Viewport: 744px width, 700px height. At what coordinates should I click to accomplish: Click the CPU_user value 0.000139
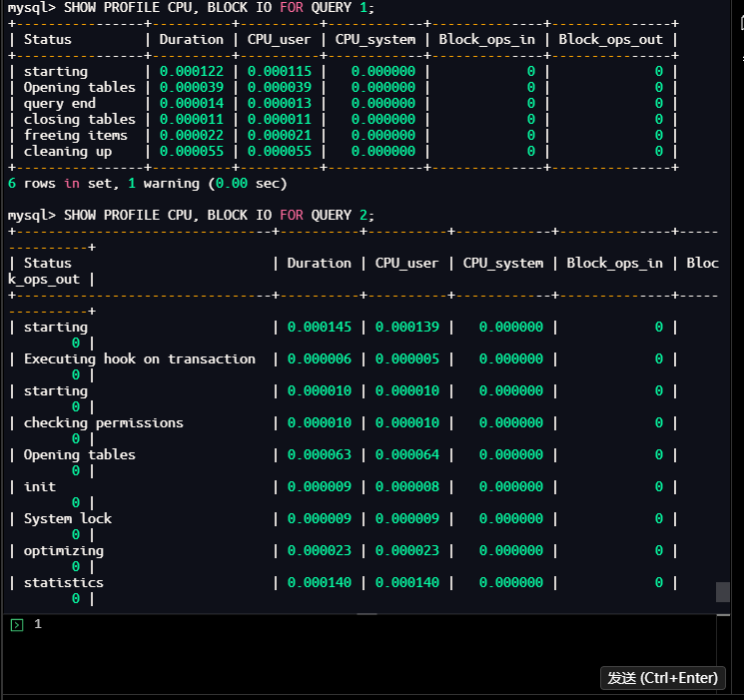pyautogui.click(x=407, y=327)
